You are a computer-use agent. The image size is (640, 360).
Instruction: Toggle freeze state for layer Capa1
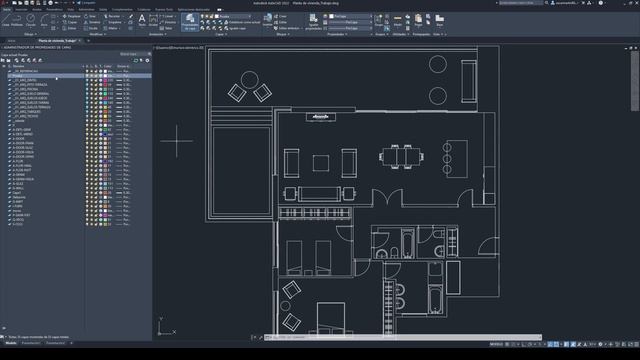pyautogui.click(x=91, y=193)
